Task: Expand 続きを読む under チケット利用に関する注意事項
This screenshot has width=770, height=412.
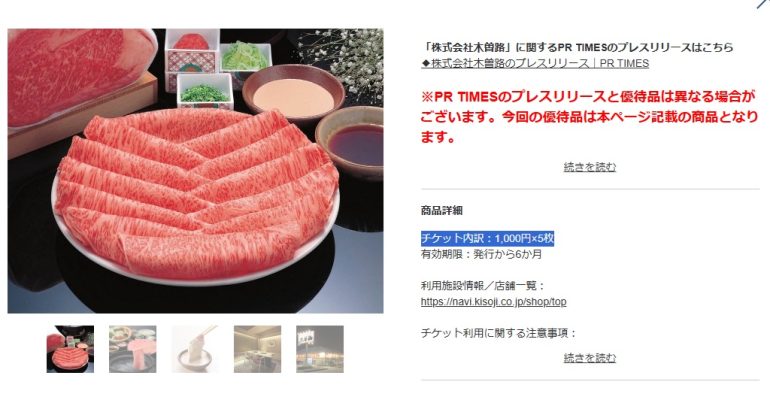Action: (x=589, y=358)
